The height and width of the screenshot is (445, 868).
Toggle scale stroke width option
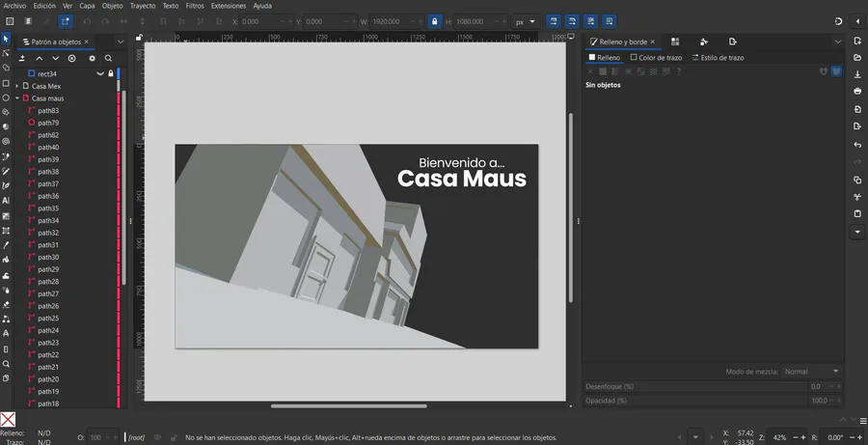[553, 21]
